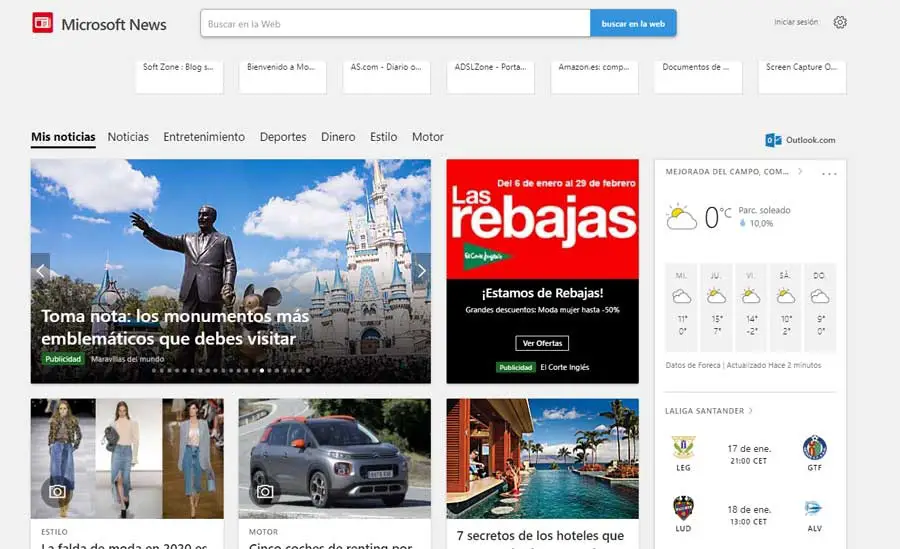The width and height of the screenshot is (900, 549).
Task: Click El Corte Inglés green logo
Action: pyautogui.click(x=486, y=256)
